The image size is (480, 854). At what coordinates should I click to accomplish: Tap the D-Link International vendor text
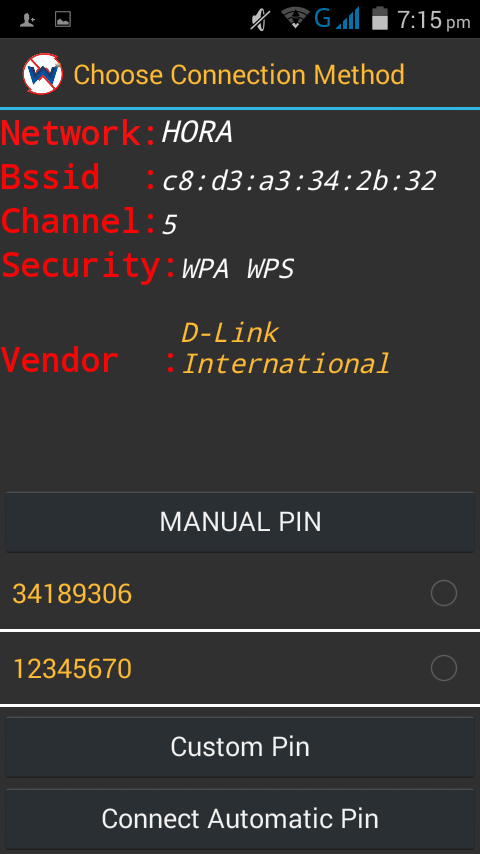[x=285, y=349]
